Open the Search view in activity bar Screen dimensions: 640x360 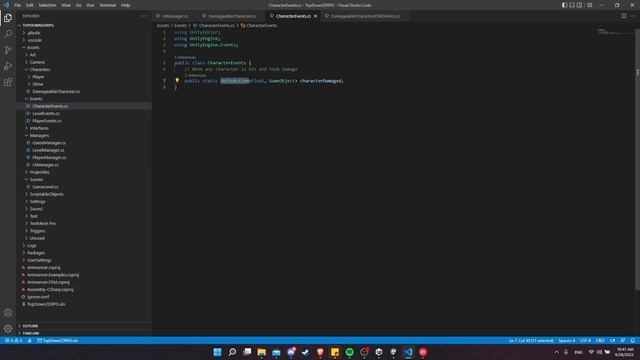pyautogui.click(x=8, y=33)
